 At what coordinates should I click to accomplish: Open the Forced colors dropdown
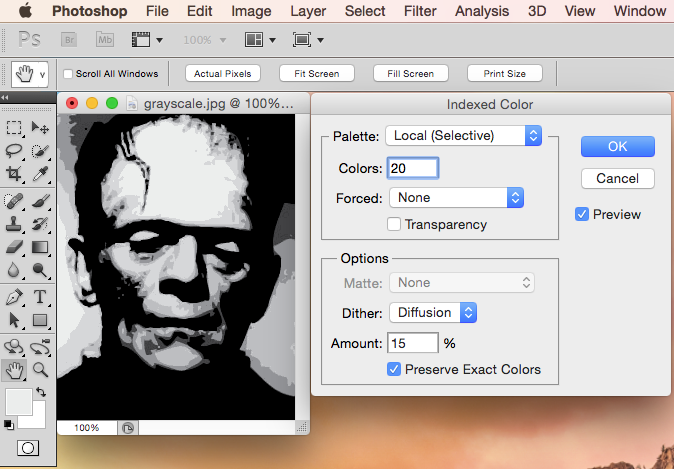[x=456, y=198]
